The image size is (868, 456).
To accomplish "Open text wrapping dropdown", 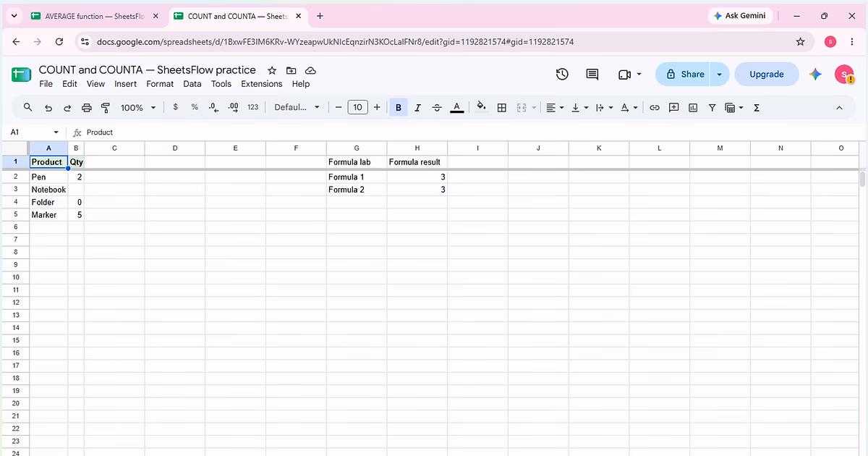I will [x=603, y=107].
